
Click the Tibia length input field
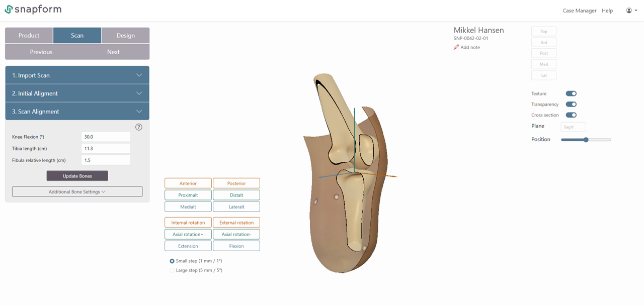click(106, 149)
